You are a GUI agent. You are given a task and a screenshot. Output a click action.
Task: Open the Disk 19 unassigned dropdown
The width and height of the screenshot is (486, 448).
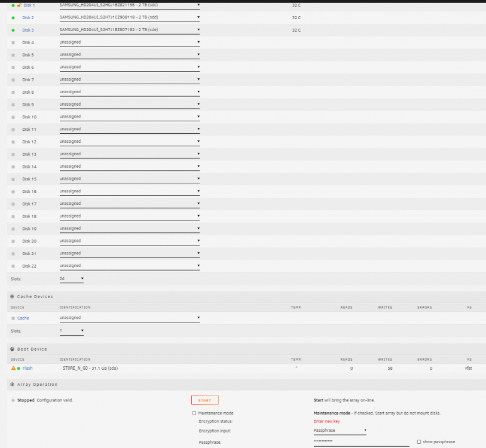[x=130, y=228]
